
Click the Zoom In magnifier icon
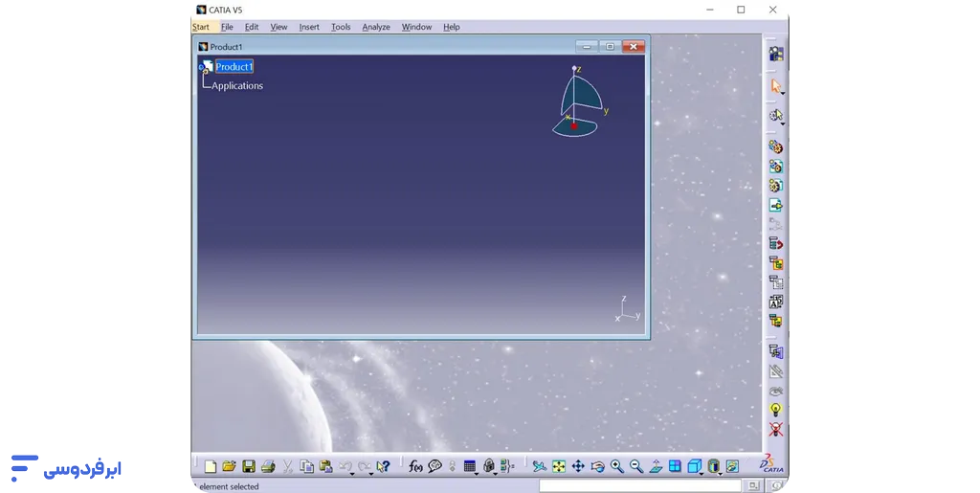[617, 466]
